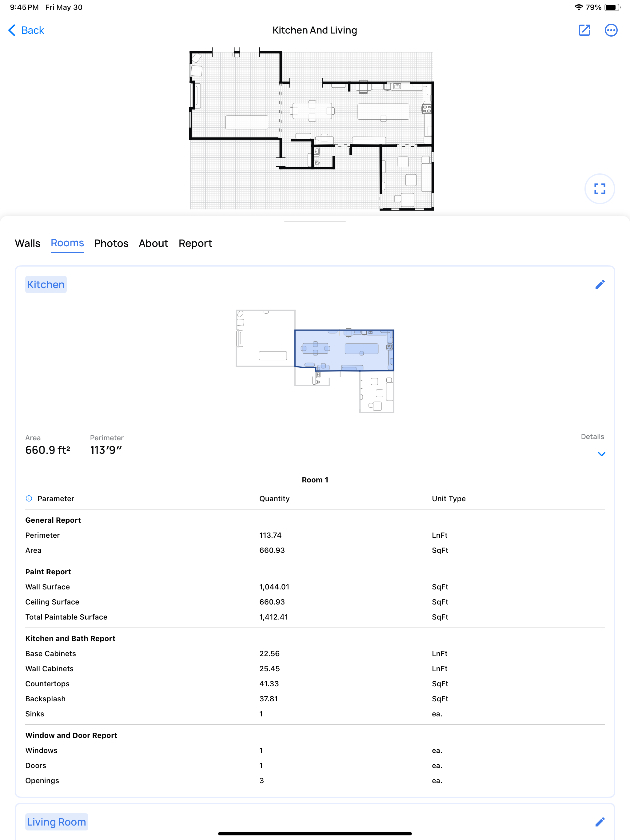
Task: Select the Perimeter 113′9″ value
Action: click(x=106, y=450)
